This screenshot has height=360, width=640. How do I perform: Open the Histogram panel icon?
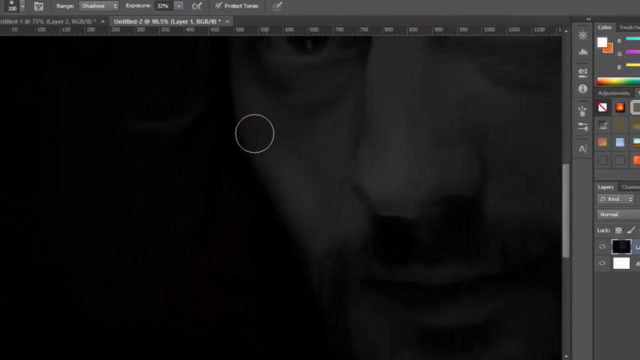pos(583,51)
